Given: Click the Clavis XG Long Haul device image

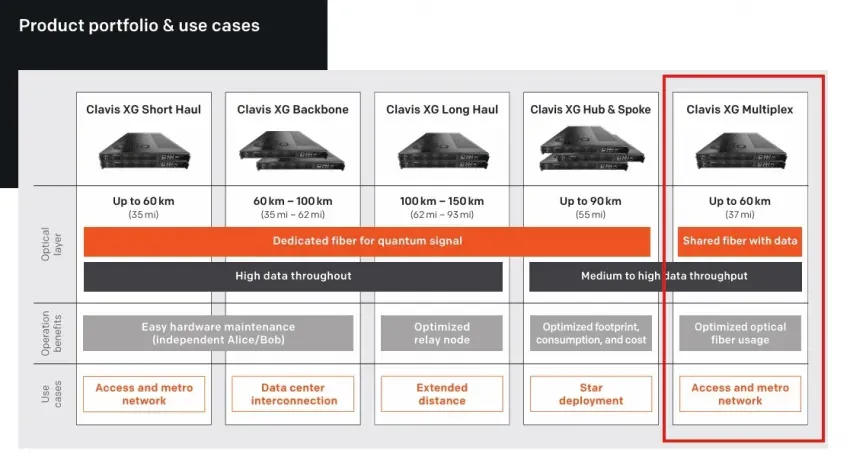Looking at the screenshot, I should [x=443, y=151].
